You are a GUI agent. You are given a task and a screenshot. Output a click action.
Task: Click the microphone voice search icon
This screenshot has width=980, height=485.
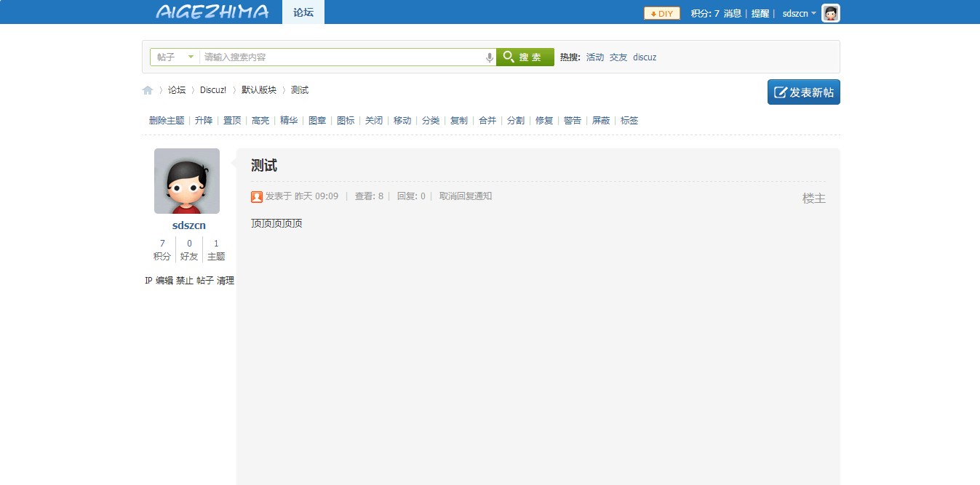coord(490,57)
